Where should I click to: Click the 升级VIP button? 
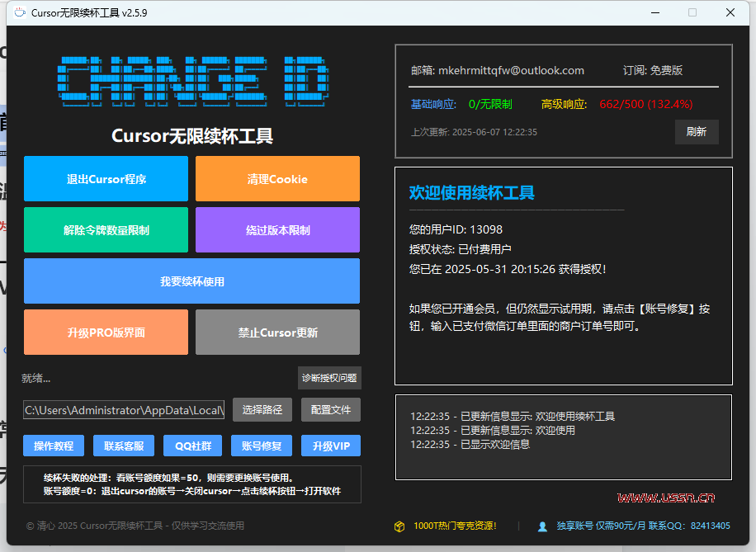[331, 446]
